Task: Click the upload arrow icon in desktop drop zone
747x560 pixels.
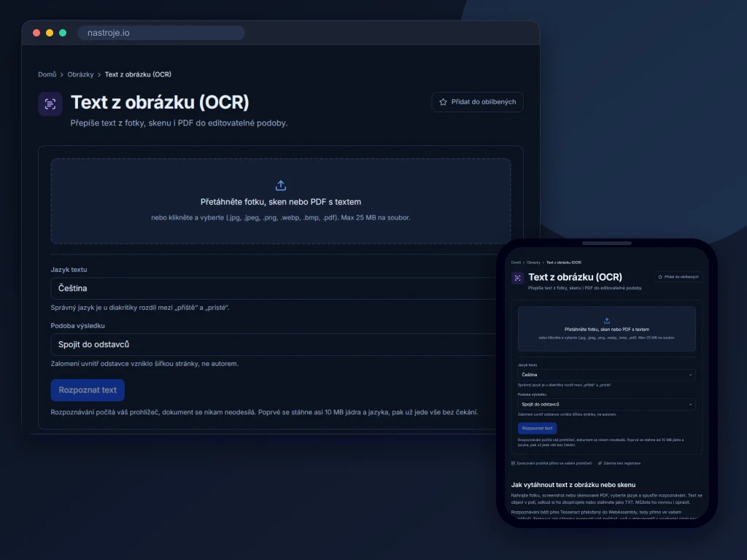Action: (281, 185)
